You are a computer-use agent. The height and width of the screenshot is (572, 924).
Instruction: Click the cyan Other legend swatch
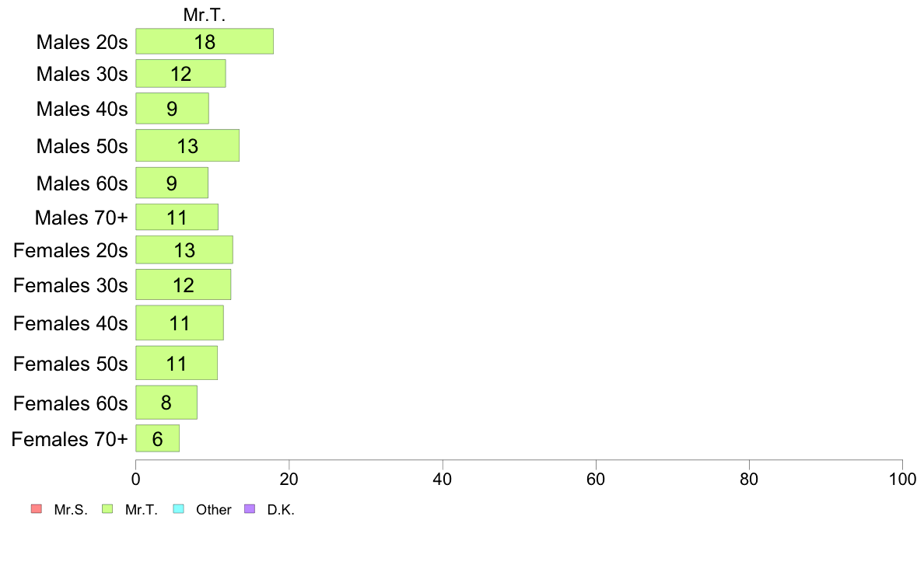(179, 509)
